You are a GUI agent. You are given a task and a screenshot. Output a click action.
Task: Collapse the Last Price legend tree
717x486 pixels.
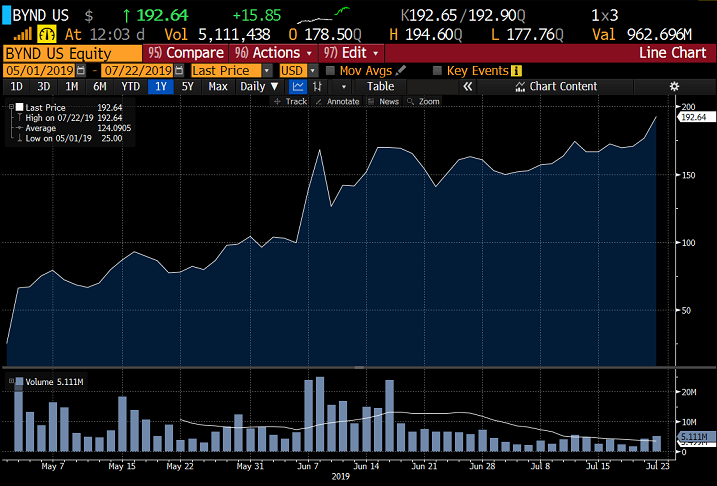(11, 107)
